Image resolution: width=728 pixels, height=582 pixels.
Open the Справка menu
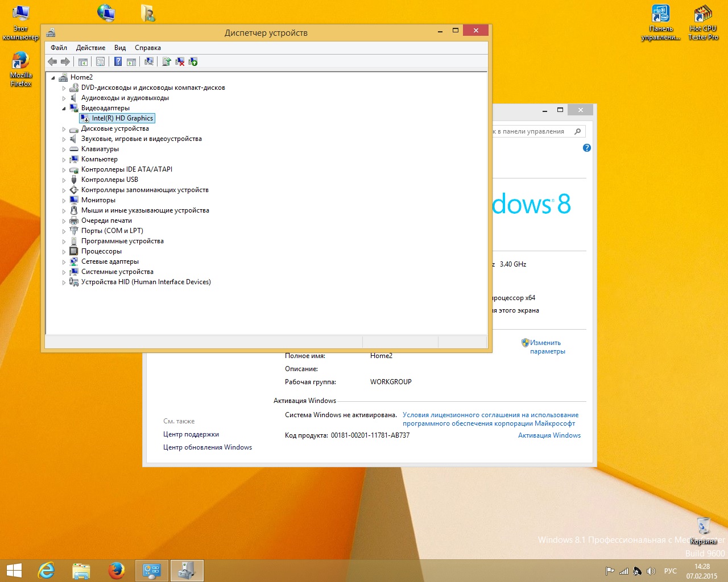point(148,48)
